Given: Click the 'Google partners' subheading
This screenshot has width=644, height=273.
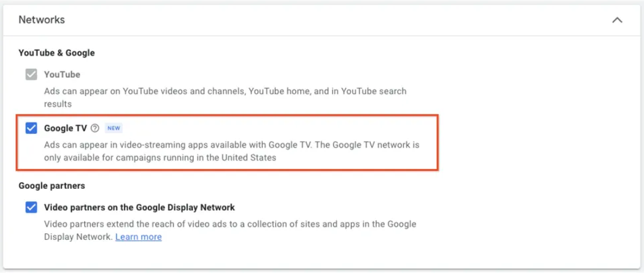Looking at the screenshot, I should (52, 186).
